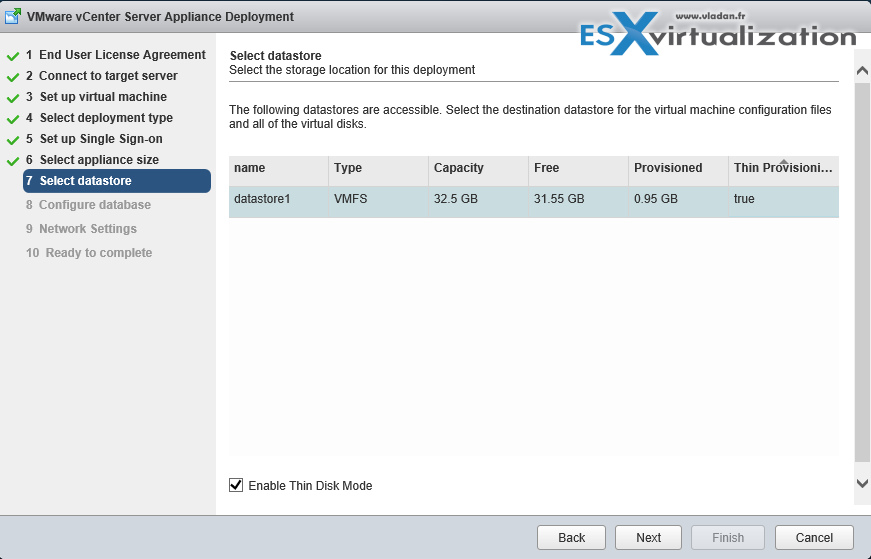Cancel the deployment wizard
871x559 pixels.
(x=814, y=537)
